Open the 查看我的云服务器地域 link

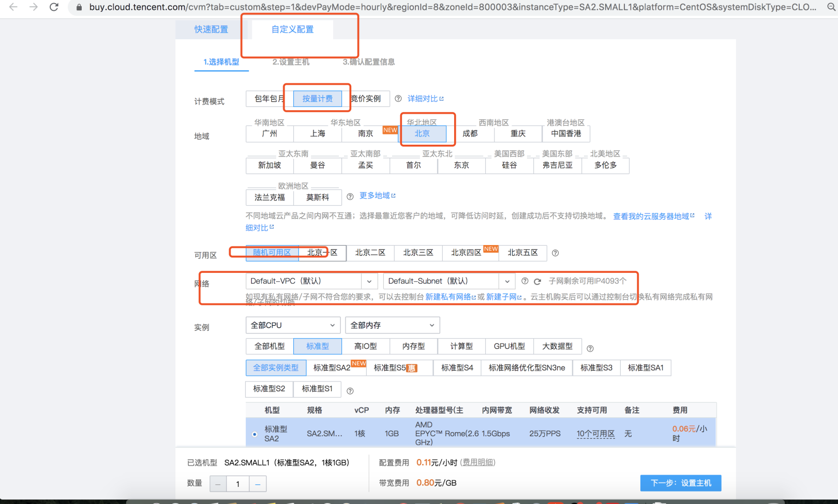(653, 216)
